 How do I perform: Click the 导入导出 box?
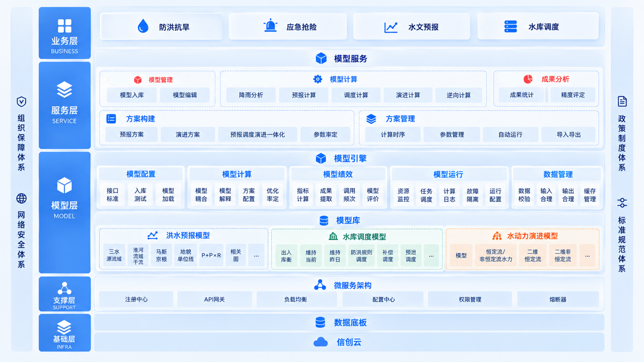click(569, 135)
